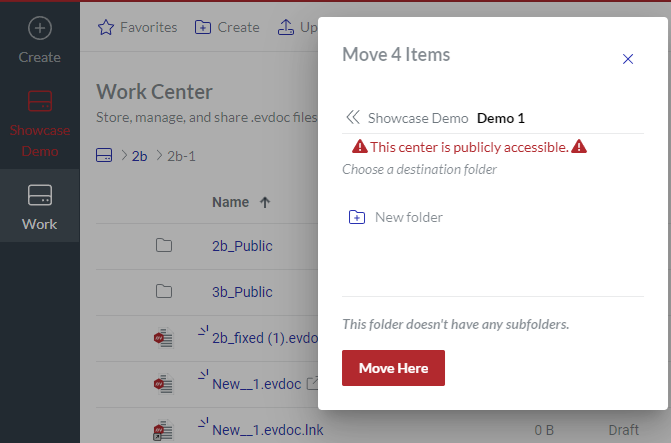Open New__1.evdoc file
This screenshot has width=671, height=443.
click(x=257, y=384)
